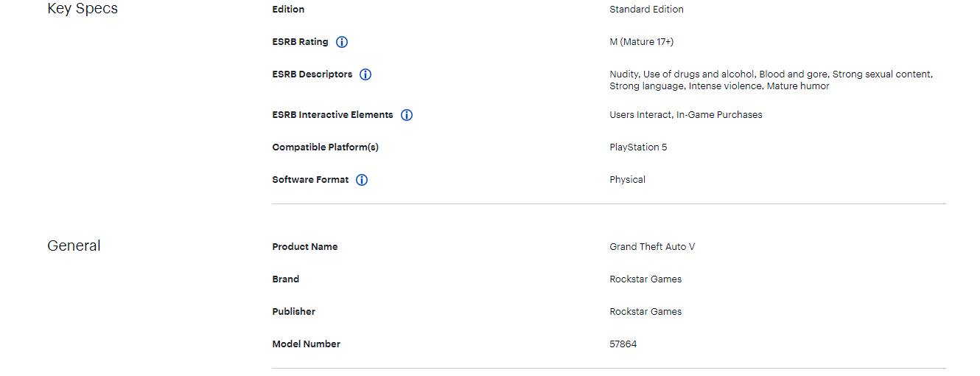
Task: Open the ESRB Rating info icon
Action: (342, 42)
